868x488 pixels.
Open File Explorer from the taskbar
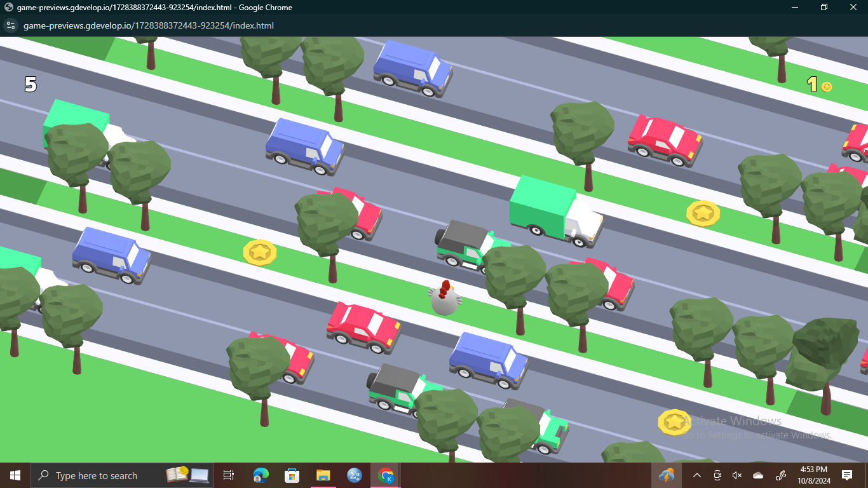323,475
